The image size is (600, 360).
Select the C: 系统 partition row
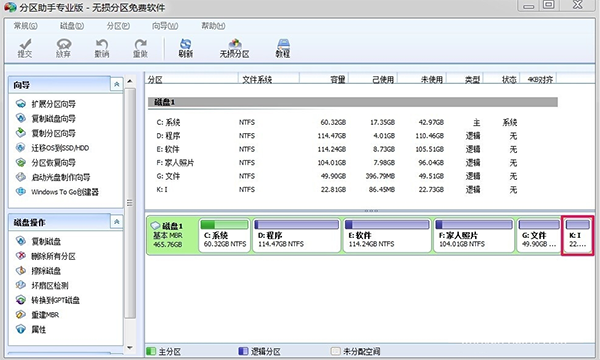click(x=352, y=122)
